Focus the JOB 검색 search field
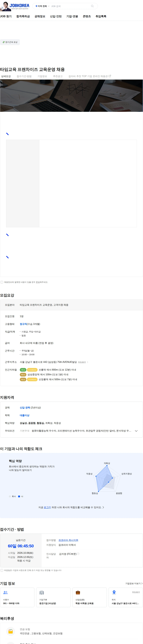This screenshot has height=644, width=143. click(70, 6)
